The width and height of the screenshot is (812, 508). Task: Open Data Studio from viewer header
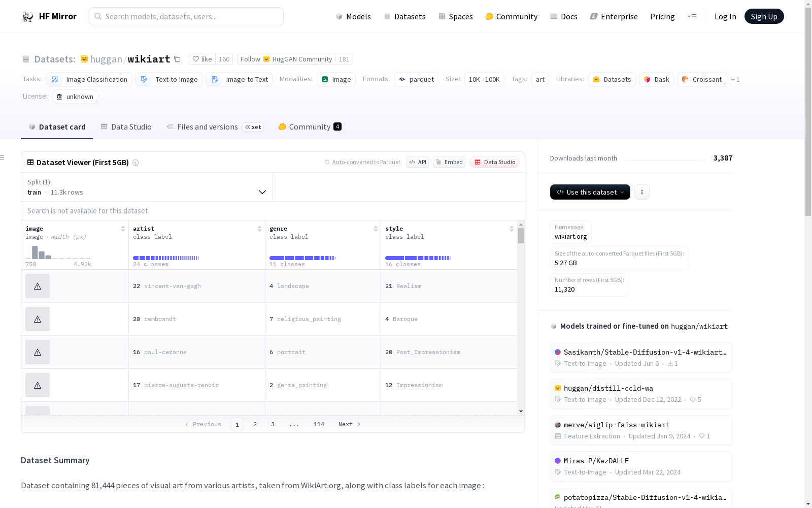(495, 162)
